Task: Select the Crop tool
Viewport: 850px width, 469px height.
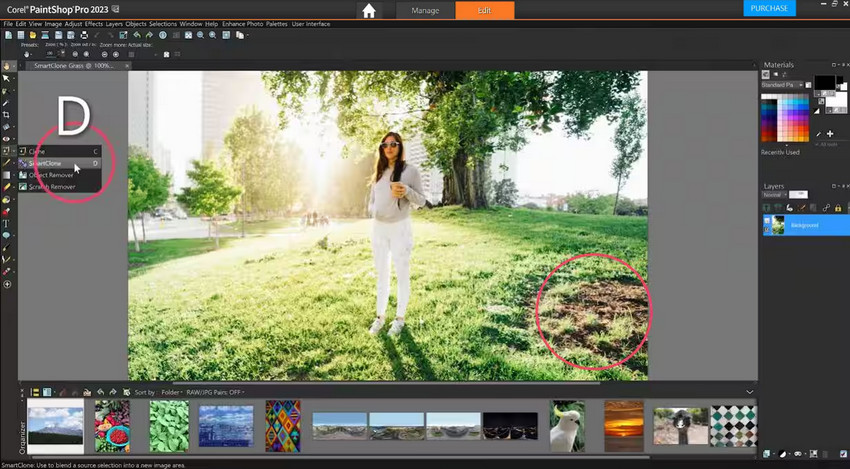Action: tap(7, 114)
